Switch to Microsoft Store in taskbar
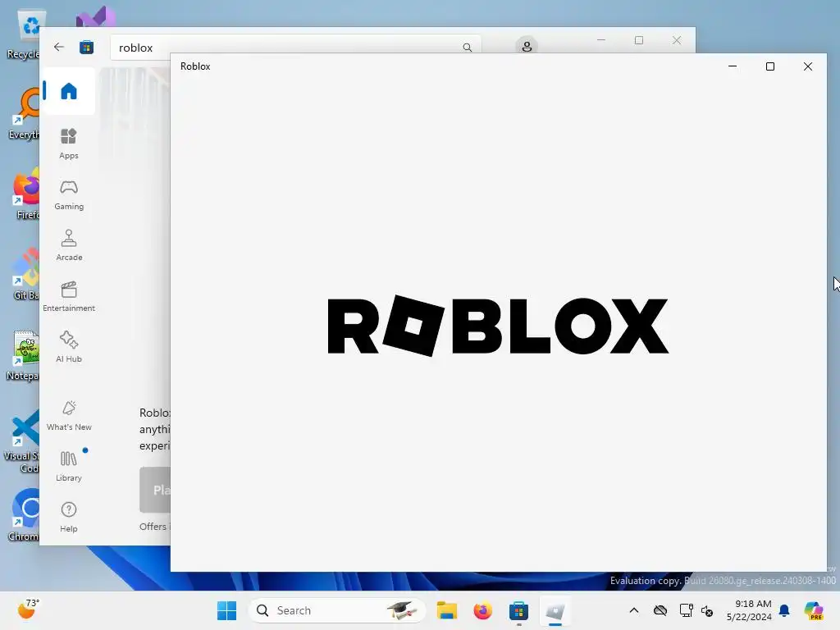 518,610
